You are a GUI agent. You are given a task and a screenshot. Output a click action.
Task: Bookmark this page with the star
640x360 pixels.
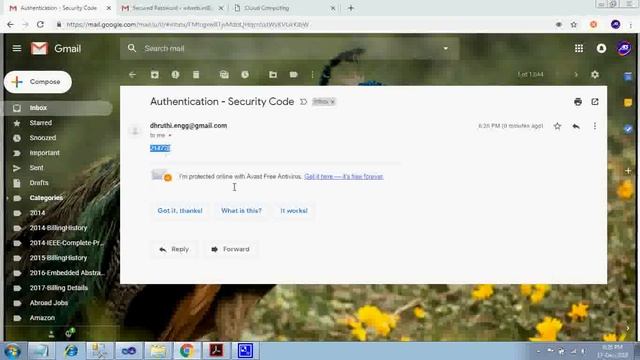pyautogui.click(x=574, y=25)
